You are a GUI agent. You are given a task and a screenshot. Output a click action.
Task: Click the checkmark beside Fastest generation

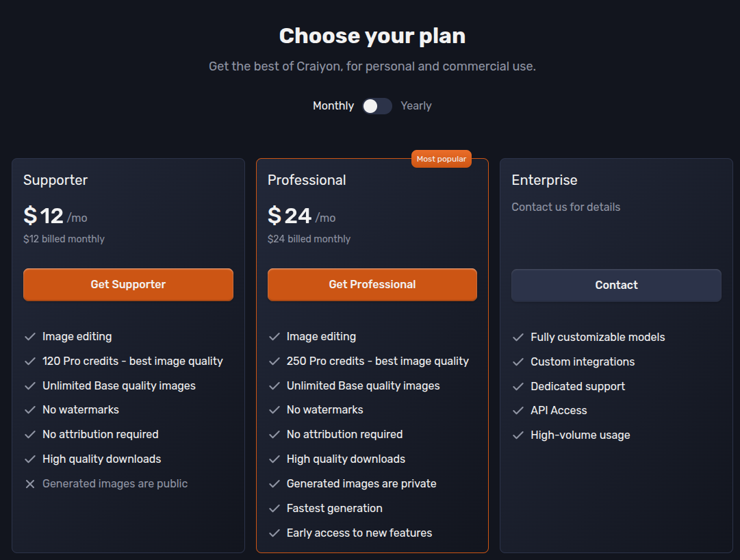(x=274, y=508)
